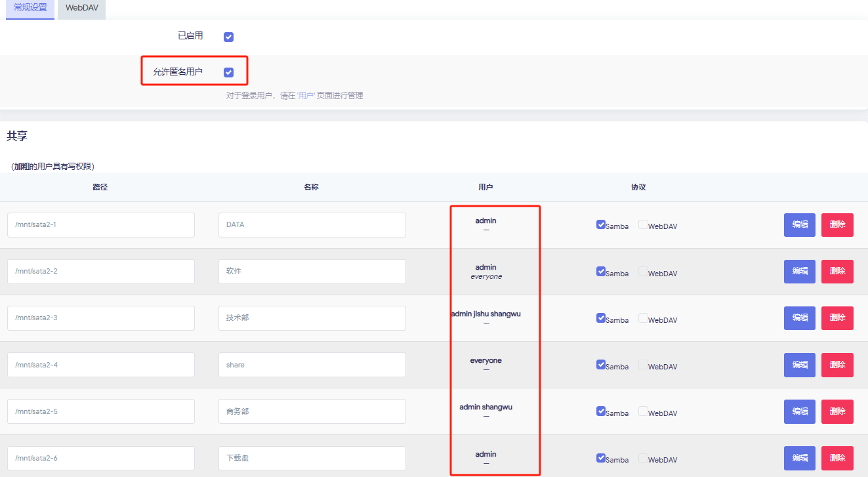The height and width of the screenshot is (477, 868).
Task: Uncheck the 已启用 checkbox
Action: click(228, 37)
